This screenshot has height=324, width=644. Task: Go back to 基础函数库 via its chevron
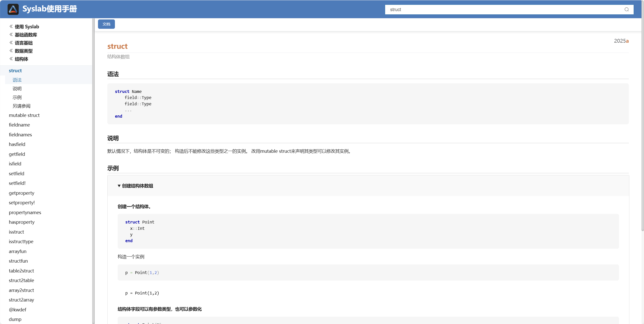[11, 34]
